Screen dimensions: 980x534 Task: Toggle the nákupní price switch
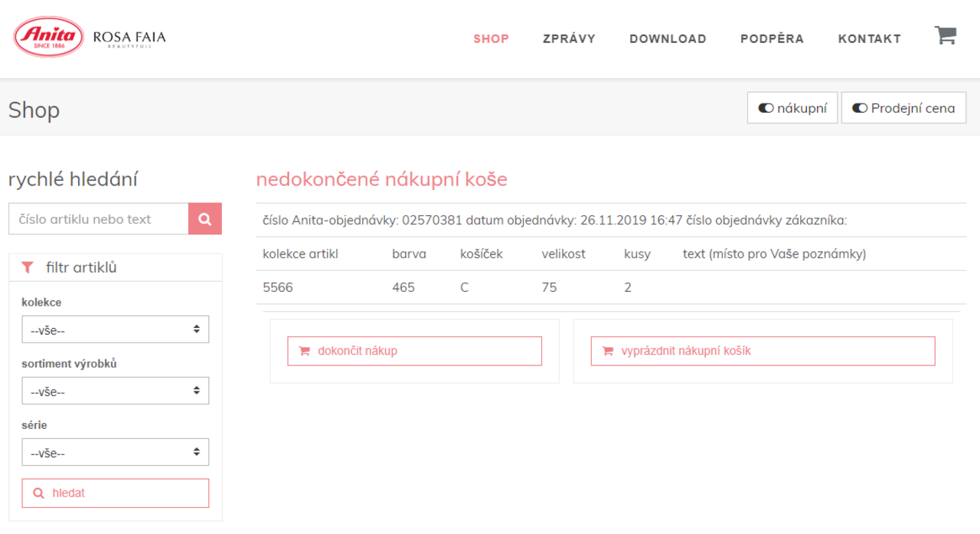[x=792, y=108]
